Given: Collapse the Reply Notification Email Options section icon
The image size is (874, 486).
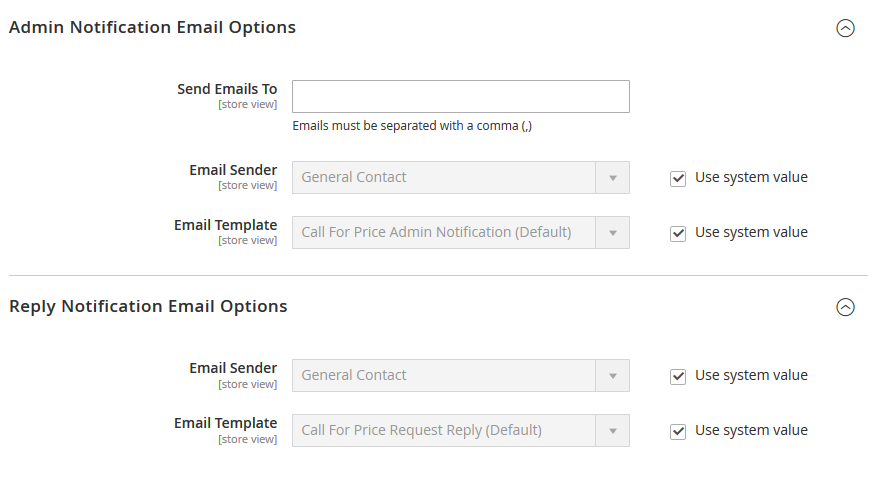Looking at the screenshot, I should 845,307.
